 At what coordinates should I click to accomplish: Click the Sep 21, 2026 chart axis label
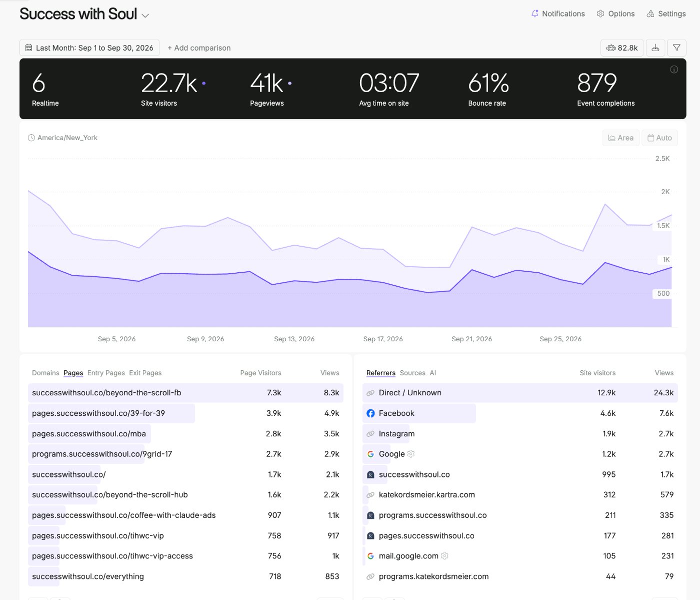(472, 339)
